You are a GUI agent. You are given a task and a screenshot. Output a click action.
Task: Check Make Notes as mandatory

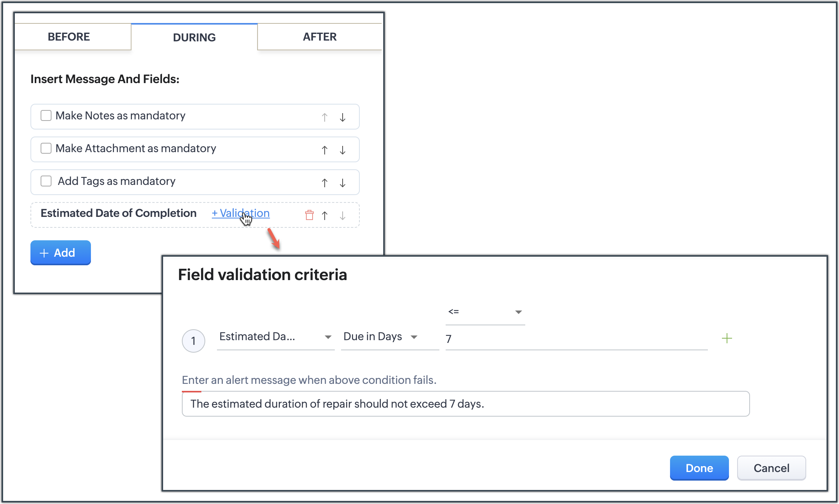click(x=46, y=115)
